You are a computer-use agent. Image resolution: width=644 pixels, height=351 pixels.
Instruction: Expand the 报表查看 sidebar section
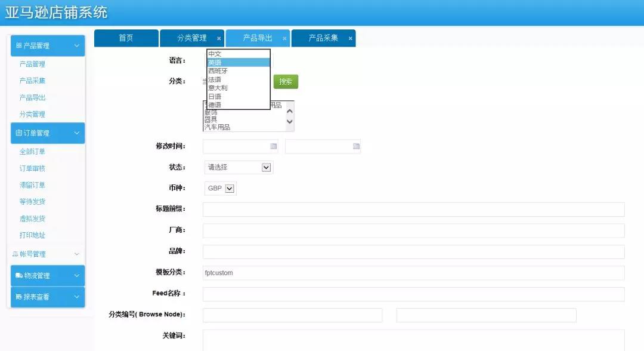point(76,297)
